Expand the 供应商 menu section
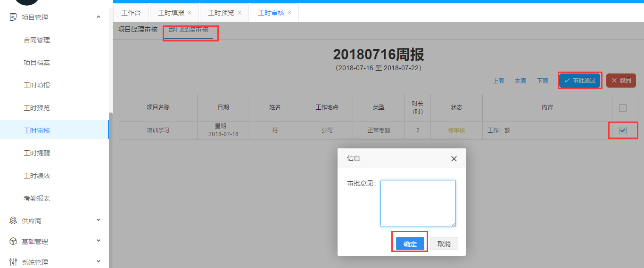644x268 pixels. (x=99, y=220)
